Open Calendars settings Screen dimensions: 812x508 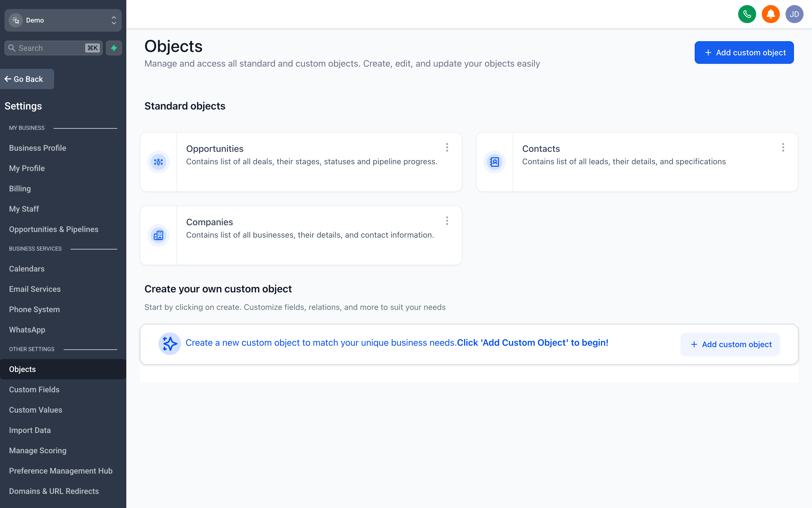(27, 269)
